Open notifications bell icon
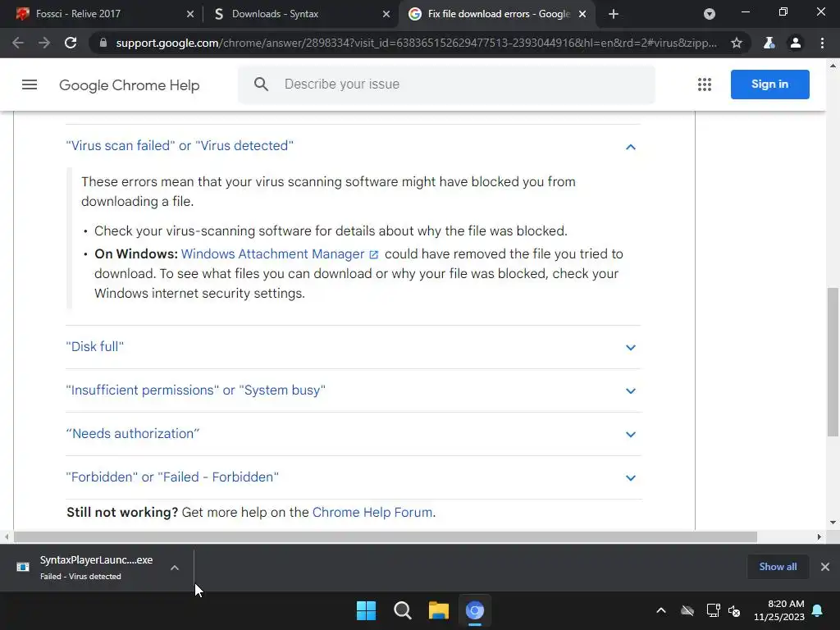840x630 pixels. point(818,610)
